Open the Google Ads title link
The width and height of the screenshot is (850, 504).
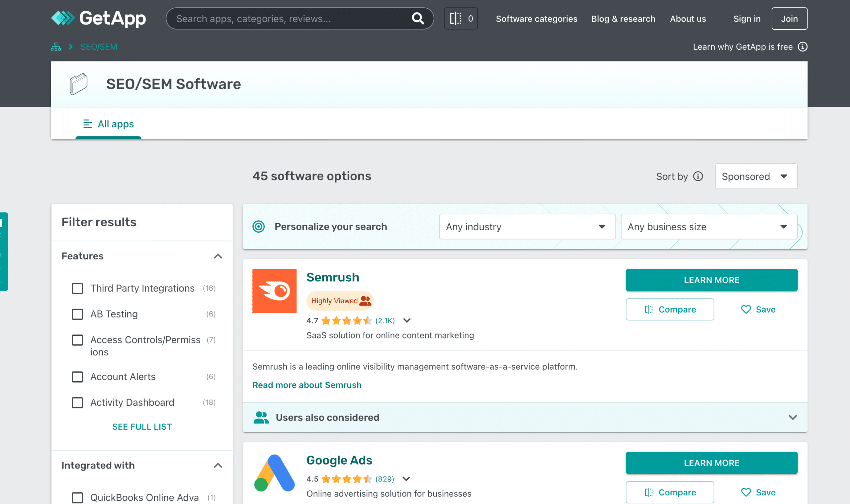coord(339,460)
